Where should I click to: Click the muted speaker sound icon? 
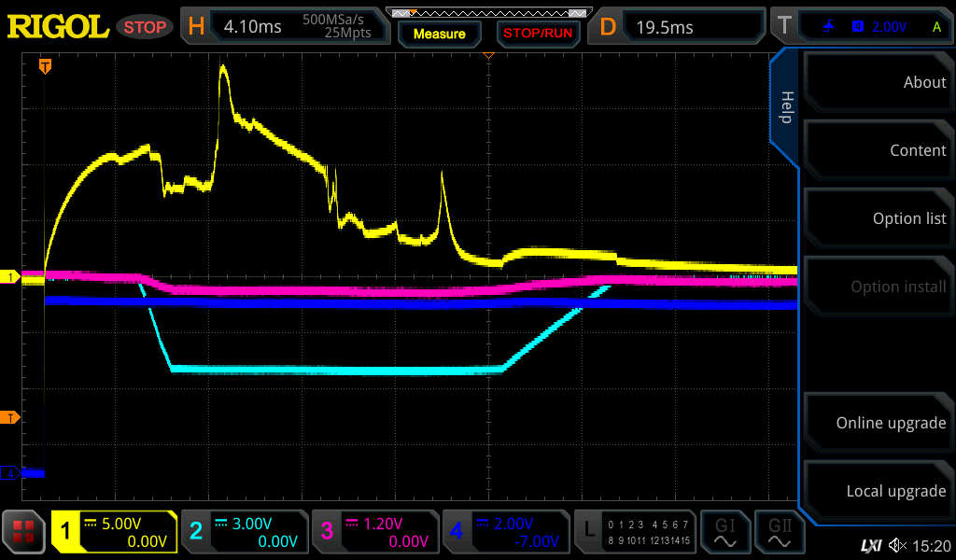[898, 545]
